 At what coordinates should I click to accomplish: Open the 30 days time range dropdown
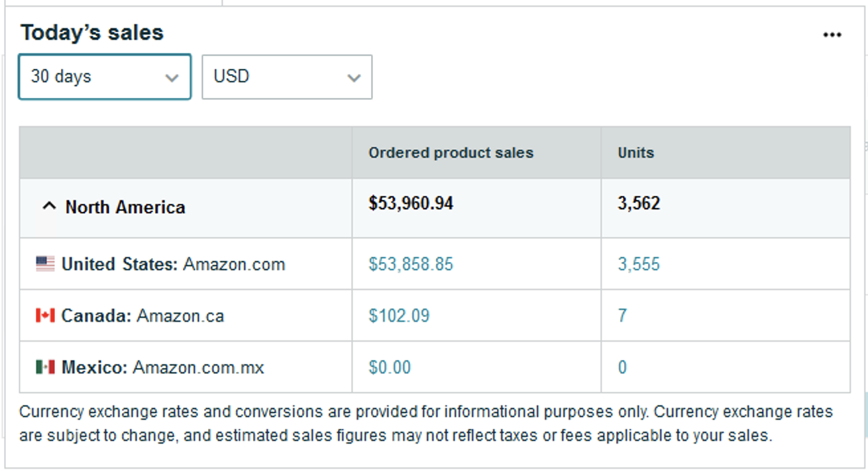(x=105, y=77)
